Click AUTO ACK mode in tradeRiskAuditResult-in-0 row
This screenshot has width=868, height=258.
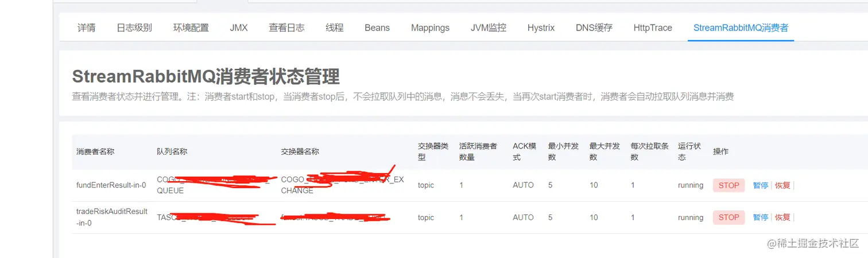(x=523, y=217)
